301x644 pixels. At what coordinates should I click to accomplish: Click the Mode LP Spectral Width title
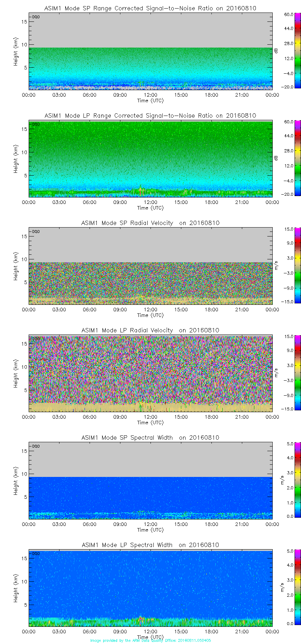pyautogui.click(x=150, y=545)
